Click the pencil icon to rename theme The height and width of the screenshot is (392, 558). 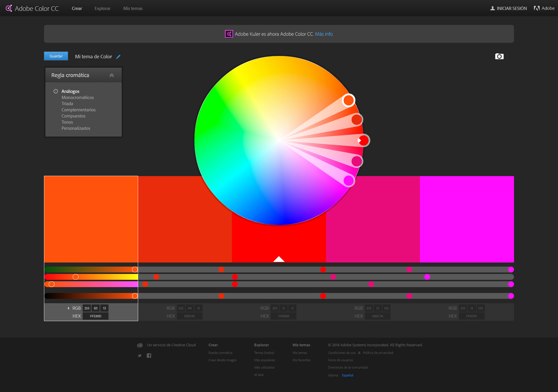[x=118, y=57]
